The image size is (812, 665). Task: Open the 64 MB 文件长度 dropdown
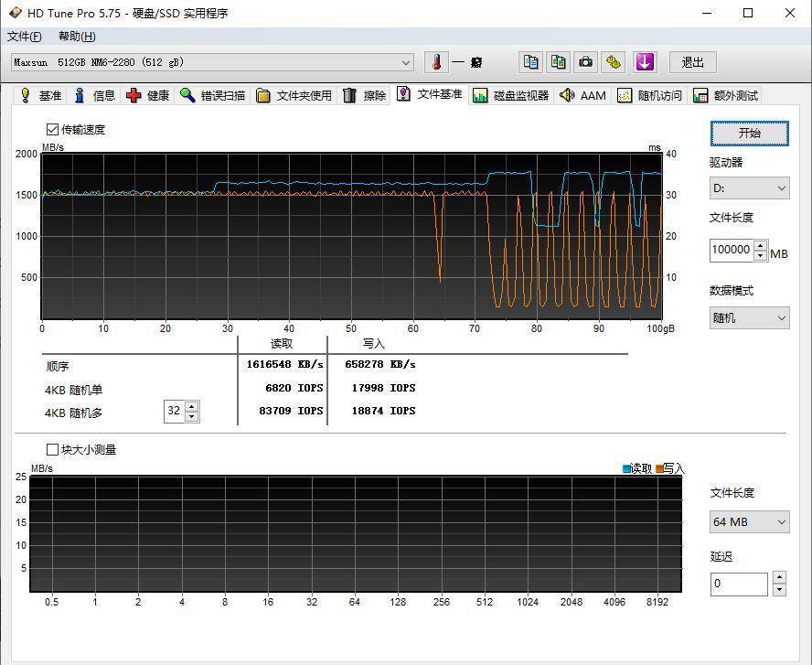pyautogui.click(x=749, y=522)
